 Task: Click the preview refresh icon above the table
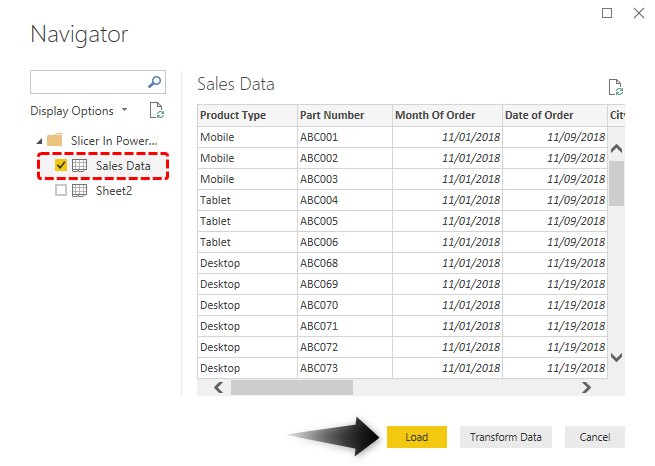click(615, 87)
